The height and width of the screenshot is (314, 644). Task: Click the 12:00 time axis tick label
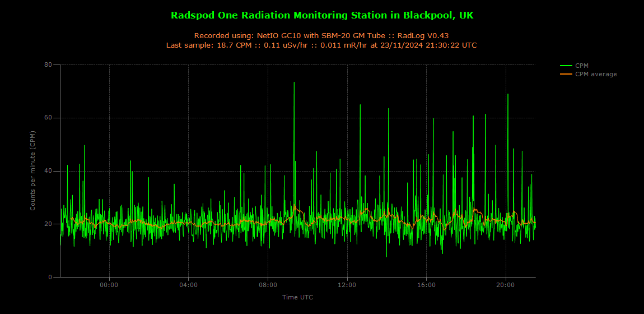pyautogui.click(x=347, y=284)
